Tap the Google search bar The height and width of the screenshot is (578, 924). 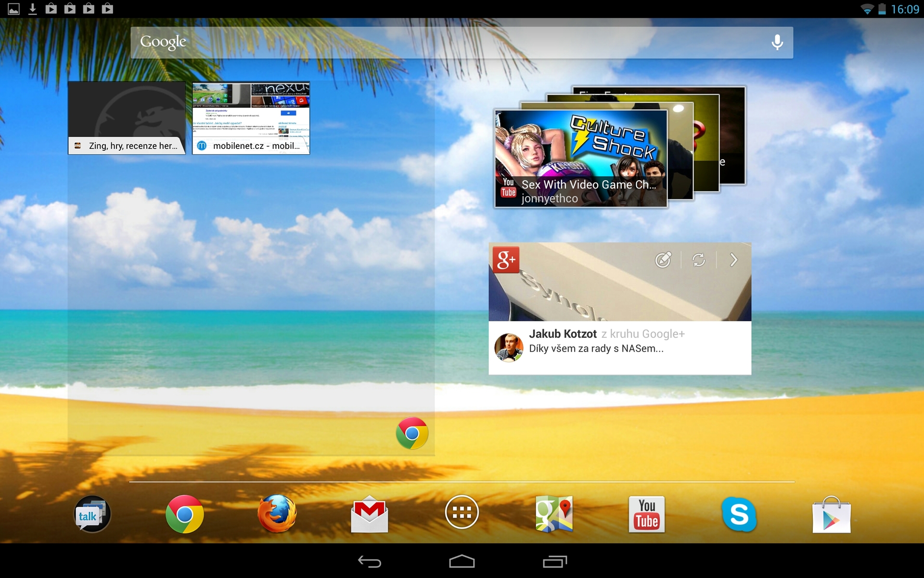462,42
